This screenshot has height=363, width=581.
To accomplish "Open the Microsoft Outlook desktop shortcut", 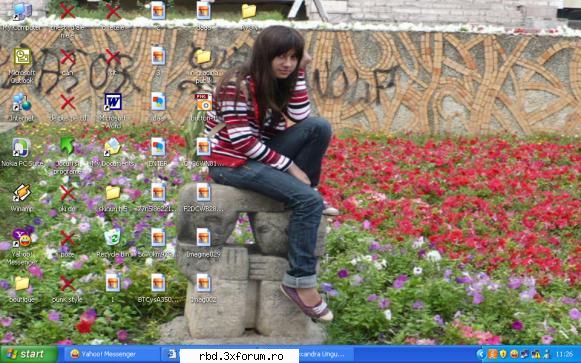I will point(22,57).
